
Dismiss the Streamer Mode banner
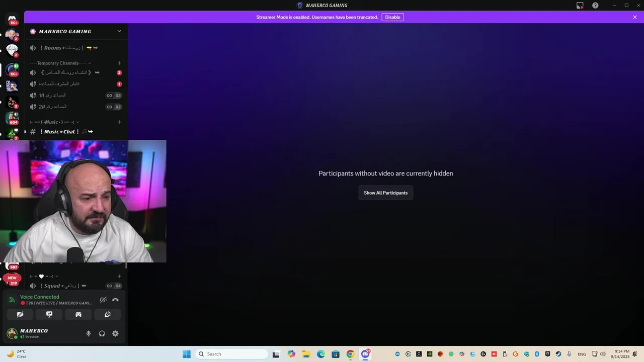pyautogui.click(x=635, y=17)
